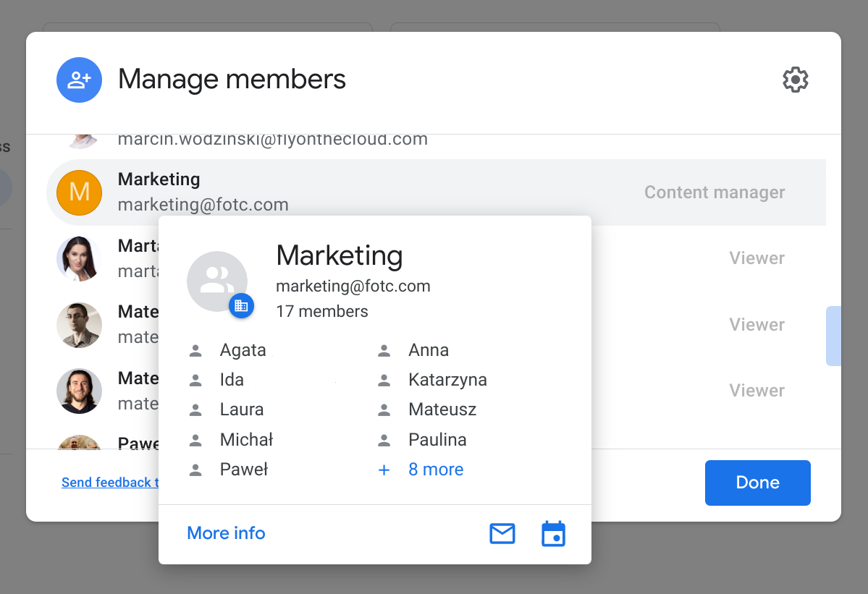Click the person icon next to Katarzyna
The image size is (868, 594).
tap(383, 379)
